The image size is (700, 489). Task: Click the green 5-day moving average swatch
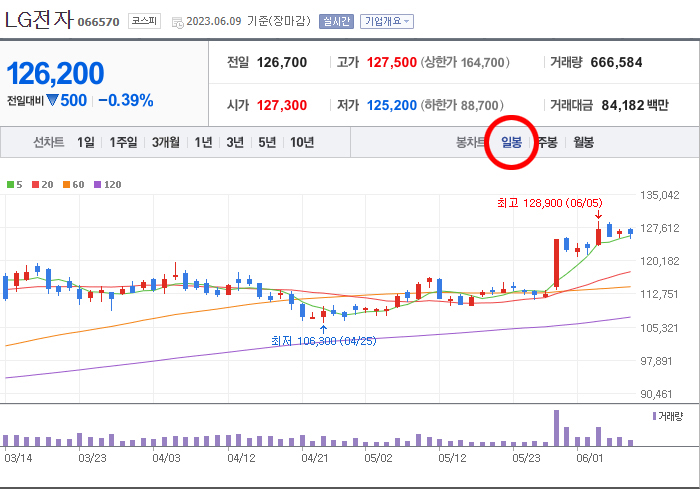(10, 184)
